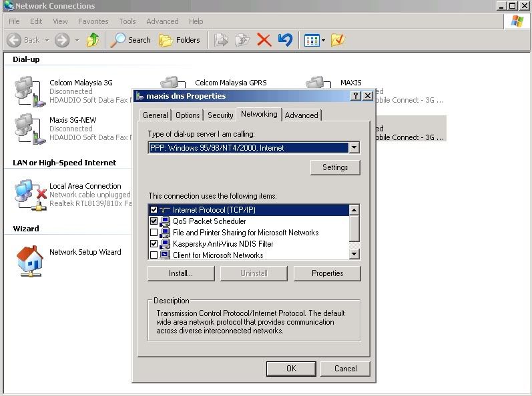Select the Celcom Malaysia 3G connection icon

click(x=29, y=91)
